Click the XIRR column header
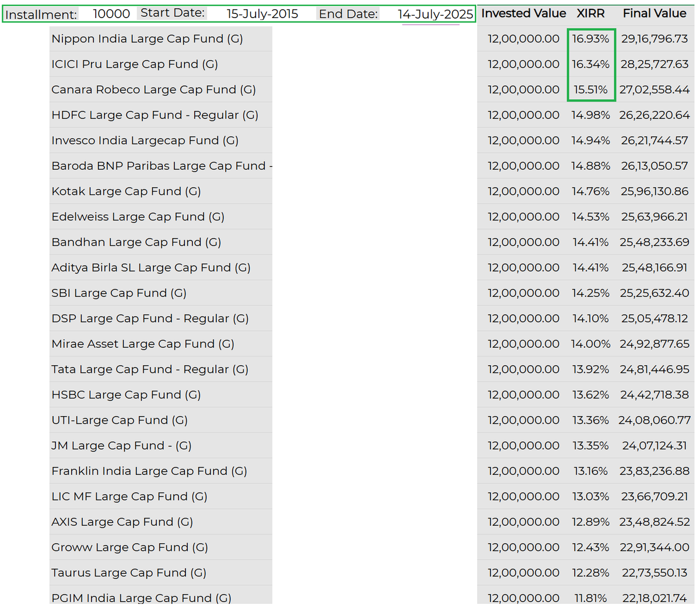Screen dimensions: 700x608 (x=591, y=13)
